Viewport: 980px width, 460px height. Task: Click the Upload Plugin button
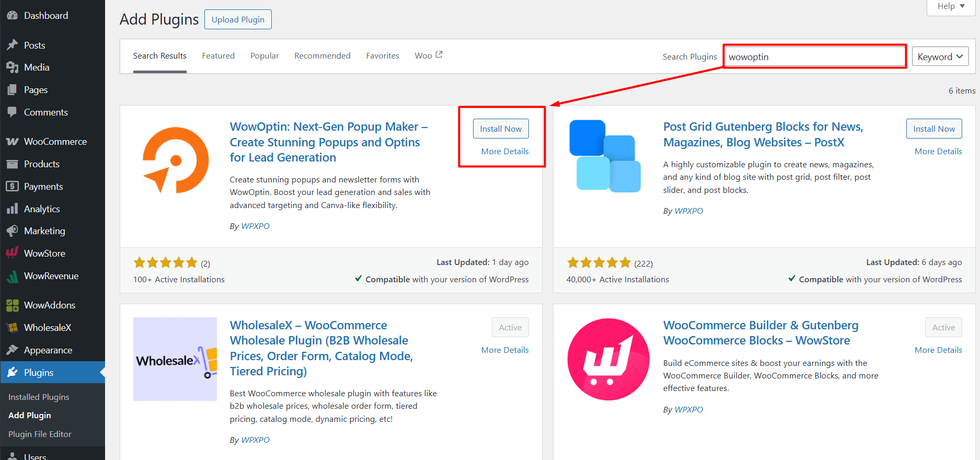[238, 19]
